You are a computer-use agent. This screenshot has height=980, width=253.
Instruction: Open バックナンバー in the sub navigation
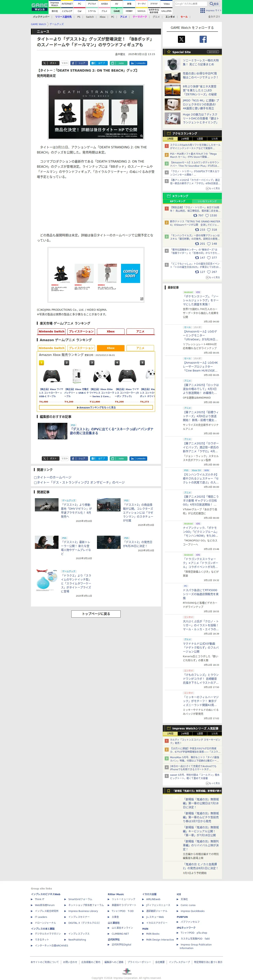click(x=41, y=17)
